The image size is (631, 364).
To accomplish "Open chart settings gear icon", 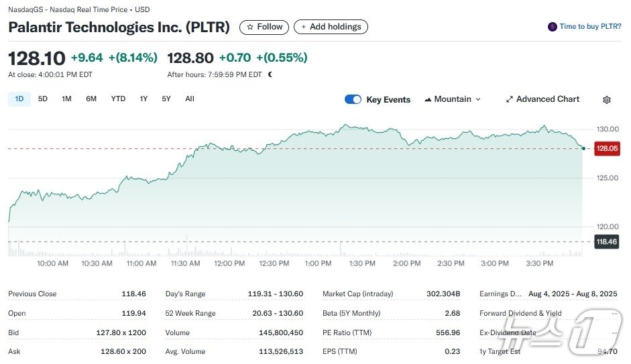I will tap(607, 100).
